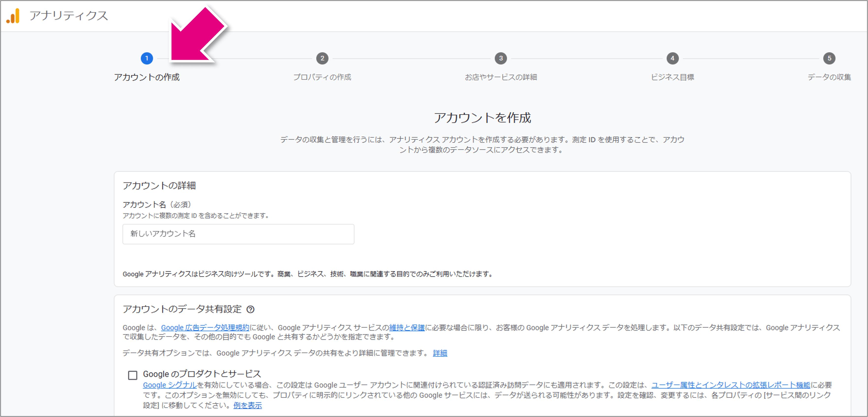868x417 pixels.
Task: Click the アカウントの作成 step label
Action: coord(147,77)
